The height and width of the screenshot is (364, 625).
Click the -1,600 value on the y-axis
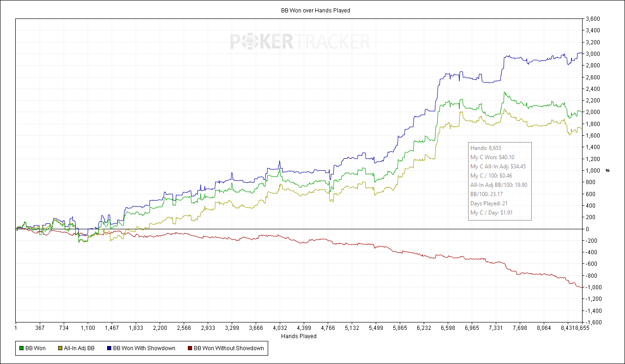[x=593, y=322]
